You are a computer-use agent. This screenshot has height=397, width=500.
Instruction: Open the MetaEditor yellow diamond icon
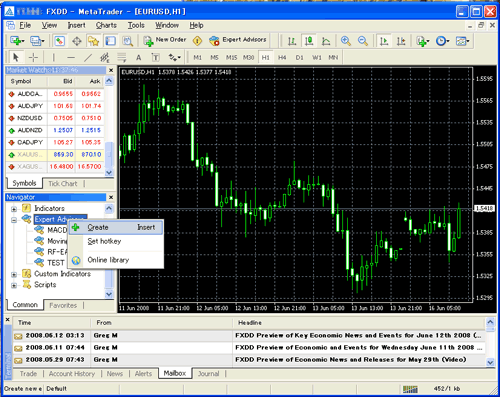[x=198, y=41]
